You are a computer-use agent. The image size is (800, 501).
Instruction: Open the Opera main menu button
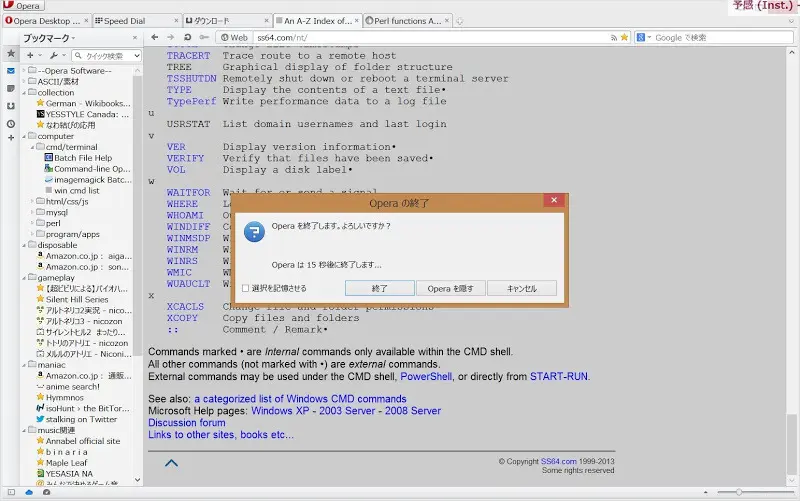coord(22,6)
